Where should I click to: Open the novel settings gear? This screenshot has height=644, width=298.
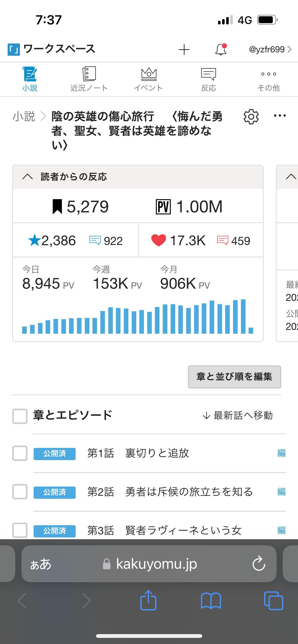point(251,117)
